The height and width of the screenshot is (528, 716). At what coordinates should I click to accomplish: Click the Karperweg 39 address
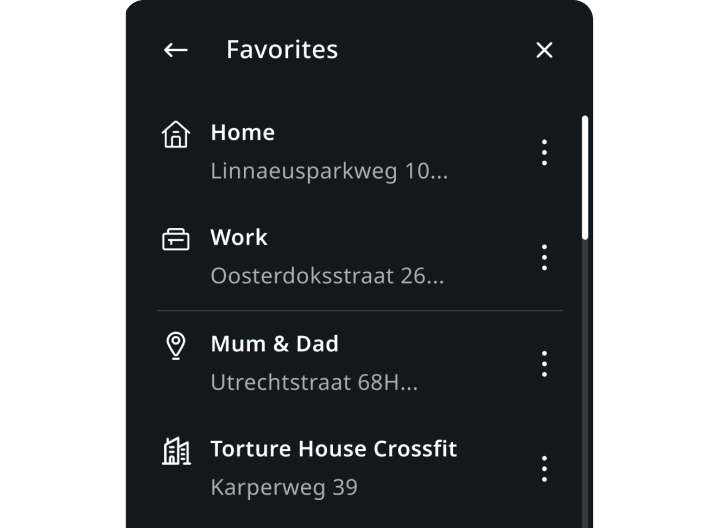(284, 488)
